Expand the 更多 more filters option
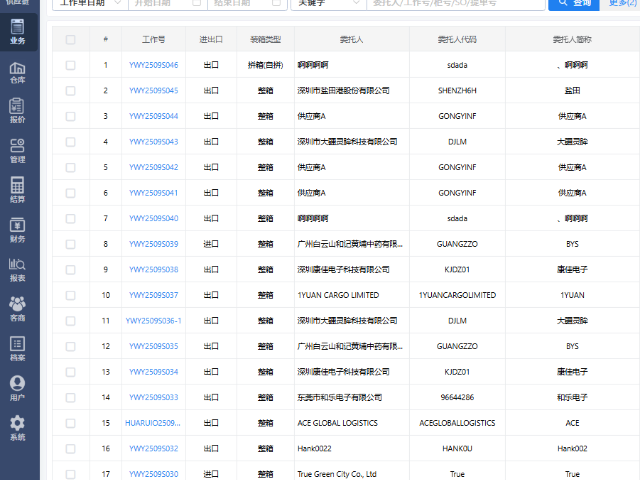 coord(623,3)
